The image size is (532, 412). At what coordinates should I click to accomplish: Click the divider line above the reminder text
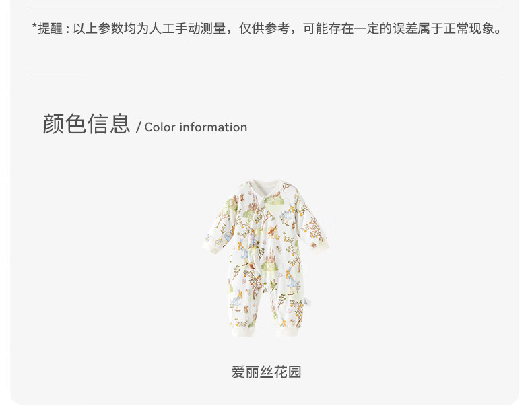[266, 9]
